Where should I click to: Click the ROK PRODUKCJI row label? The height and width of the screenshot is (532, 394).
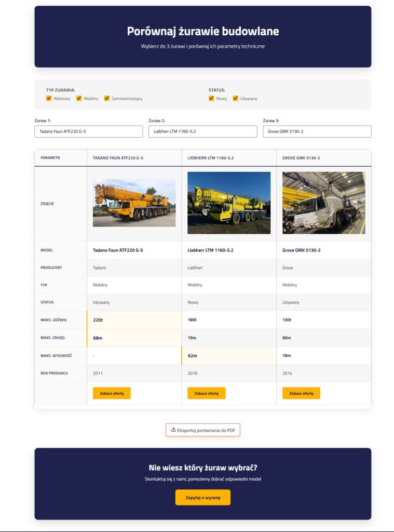pyautogui.click(x=55, y=373)
